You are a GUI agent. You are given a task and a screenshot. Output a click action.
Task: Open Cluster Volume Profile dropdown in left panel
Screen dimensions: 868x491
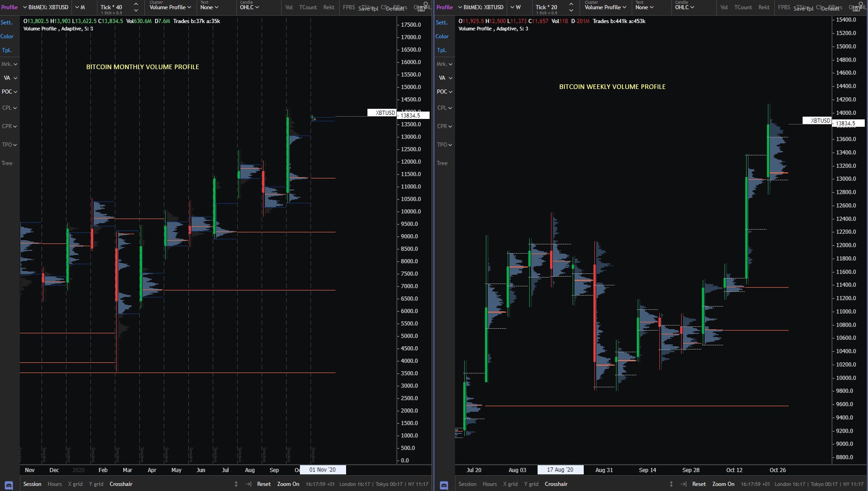click(x=170, y=7)
